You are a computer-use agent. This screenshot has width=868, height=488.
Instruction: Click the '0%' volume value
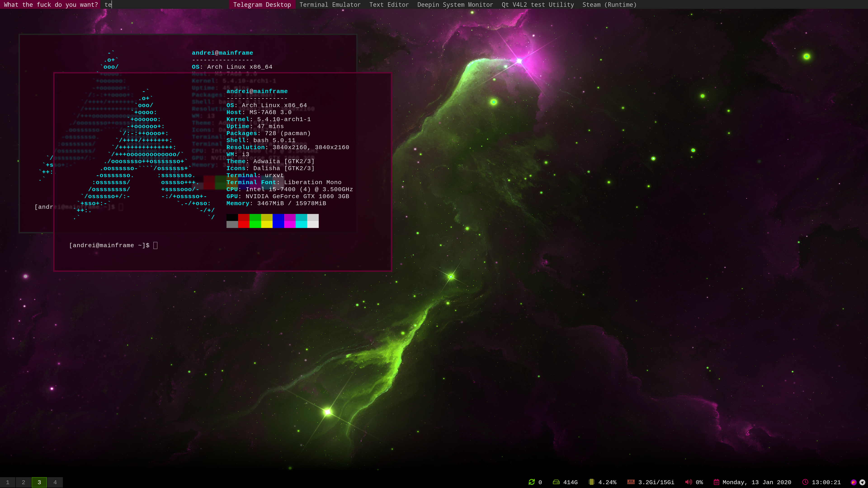pos(699,482)
